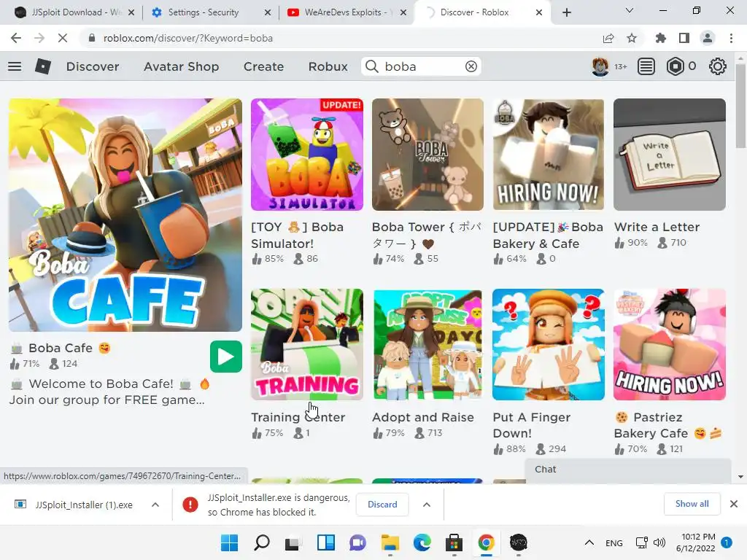Open the network icon in system tray
Screen dimensions: 747x560
point(641,542)
